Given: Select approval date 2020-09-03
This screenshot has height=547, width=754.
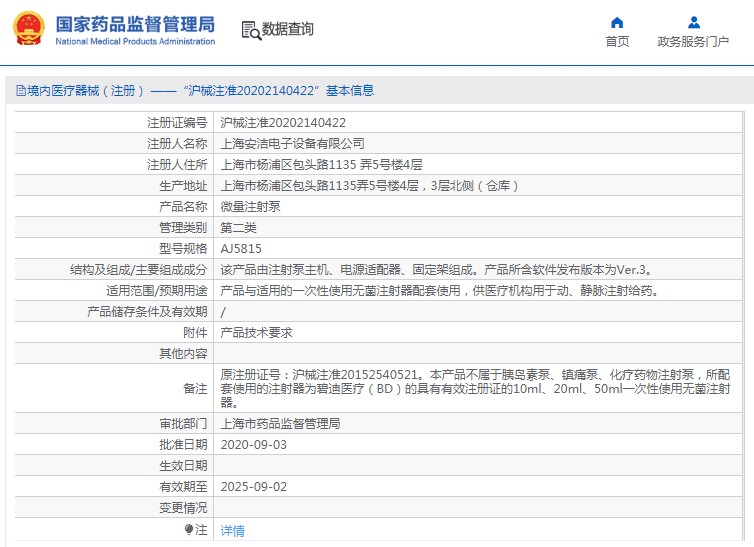Looking at the screenshot, I should pyautogui.click(x=253, y=445).
